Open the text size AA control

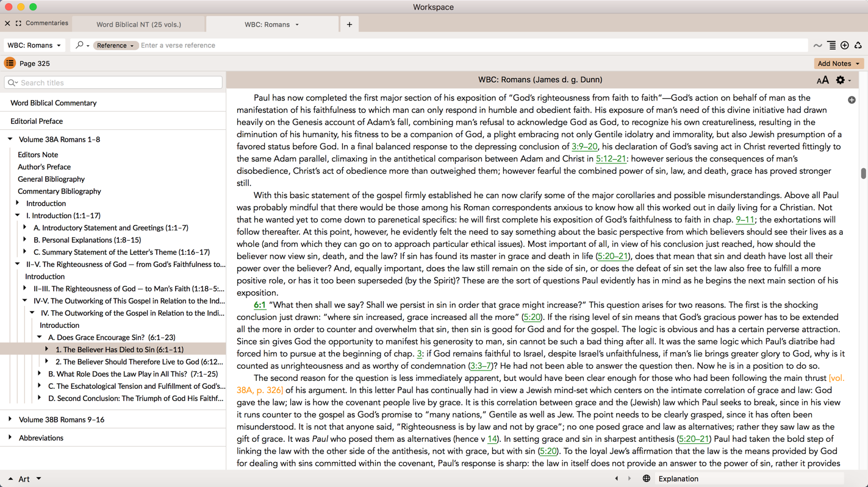822,80
